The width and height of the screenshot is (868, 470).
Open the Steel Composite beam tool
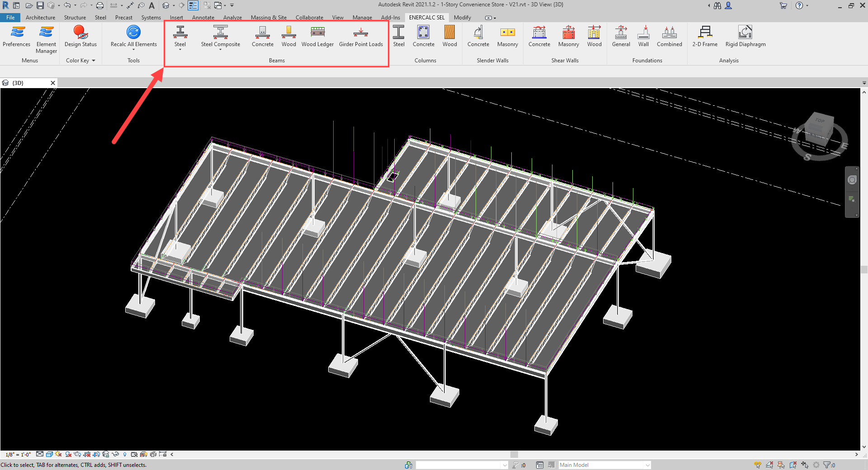pyautogui.click(x=220, y=36)
